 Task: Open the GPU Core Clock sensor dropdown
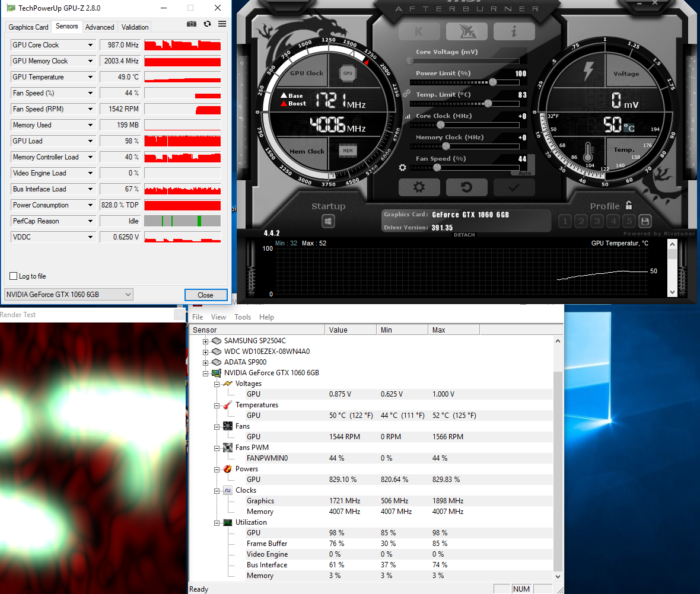(90, 45)
